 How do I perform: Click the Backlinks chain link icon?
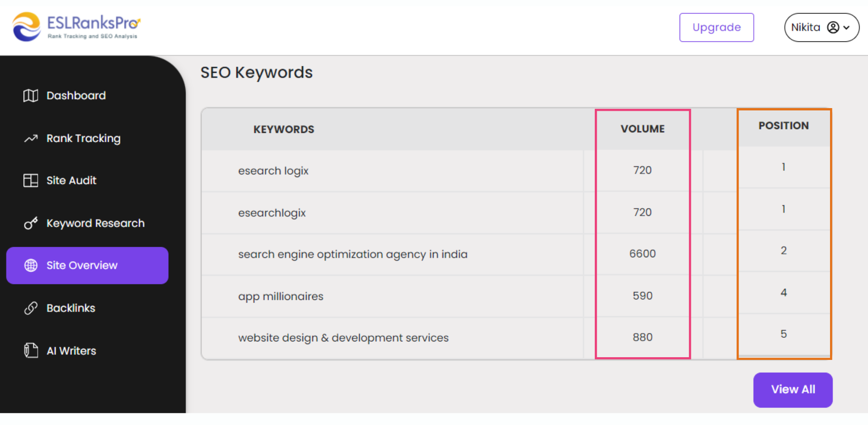[x=31, y=308]
